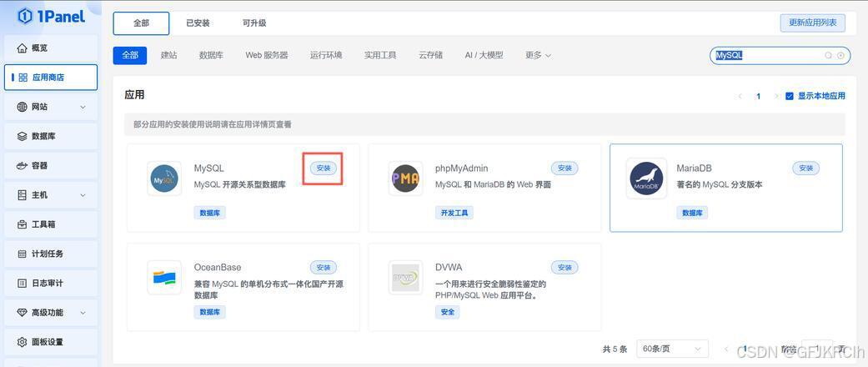Image resolution: width=868 pixels, height=367 pixels.
Task: Click the 部分应用的安装使用说明 notice text
Action: (212, 124)
